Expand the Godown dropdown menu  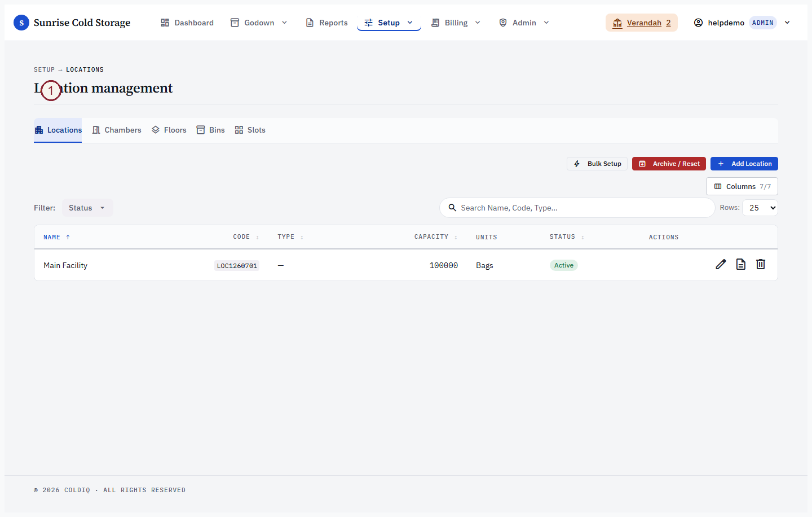(259, 23)
